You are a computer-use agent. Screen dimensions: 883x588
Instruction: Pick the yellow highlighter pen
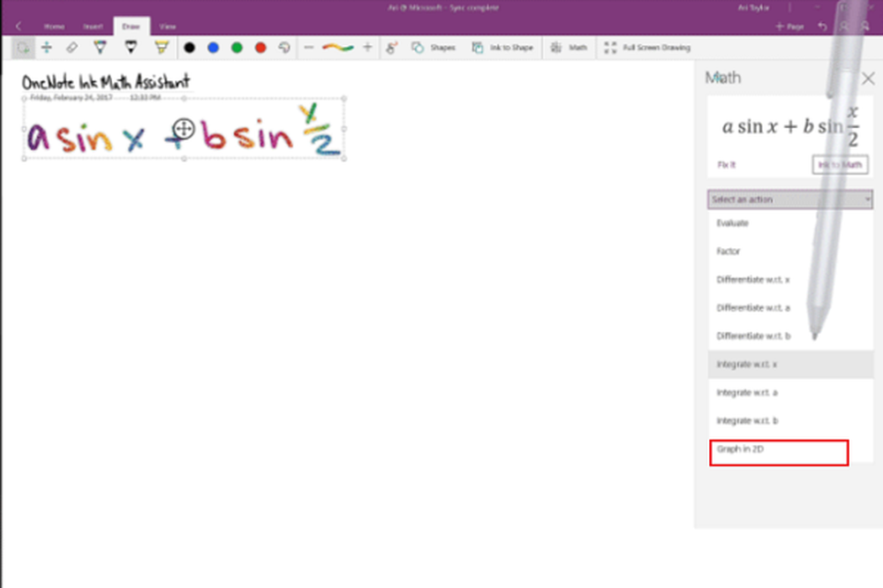pyautogui.click(x=162, y=48)
